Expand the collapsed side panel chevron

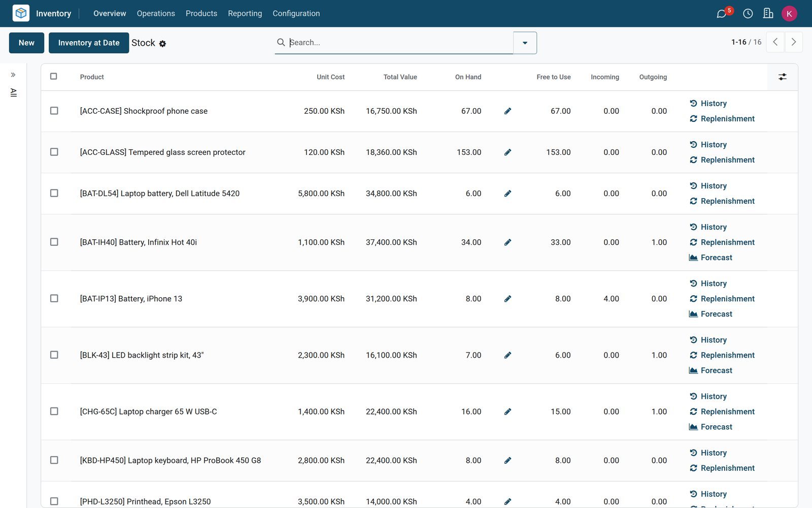click(13, 75)
